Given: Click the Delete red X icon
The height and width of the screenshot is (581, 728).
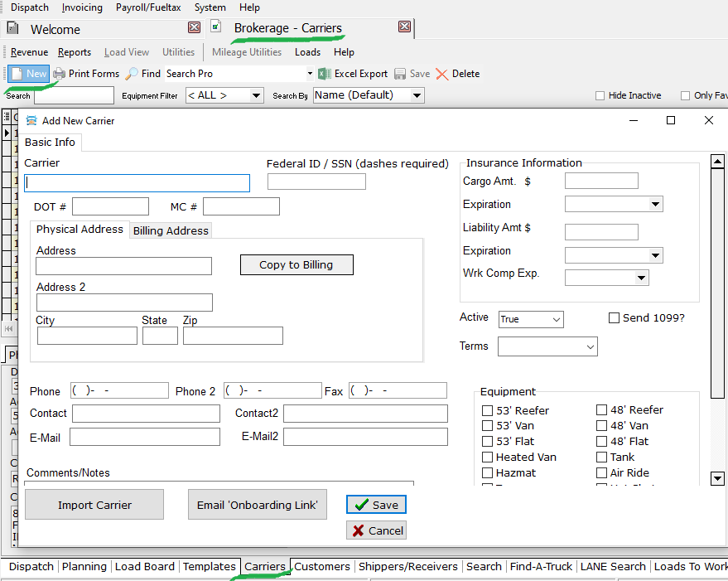Looking at the screenshot, I should pyautogui.click(x=442, y=74).
